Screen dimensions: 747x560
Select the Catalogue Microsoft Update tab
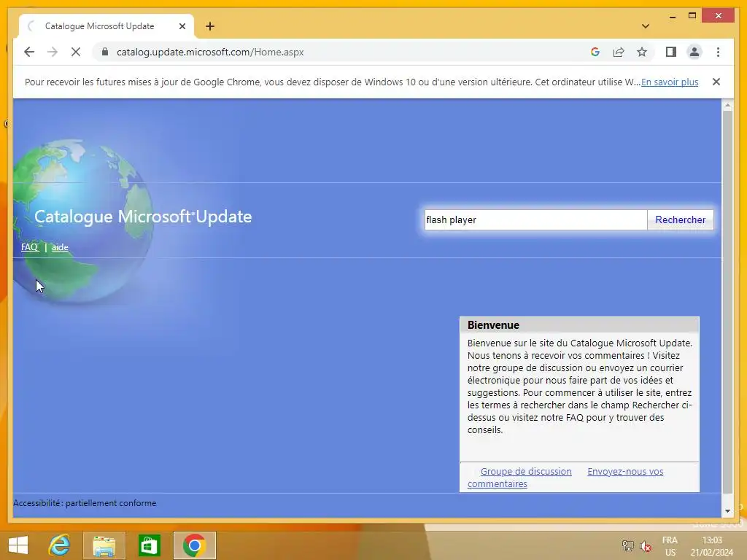coord(107,26)
